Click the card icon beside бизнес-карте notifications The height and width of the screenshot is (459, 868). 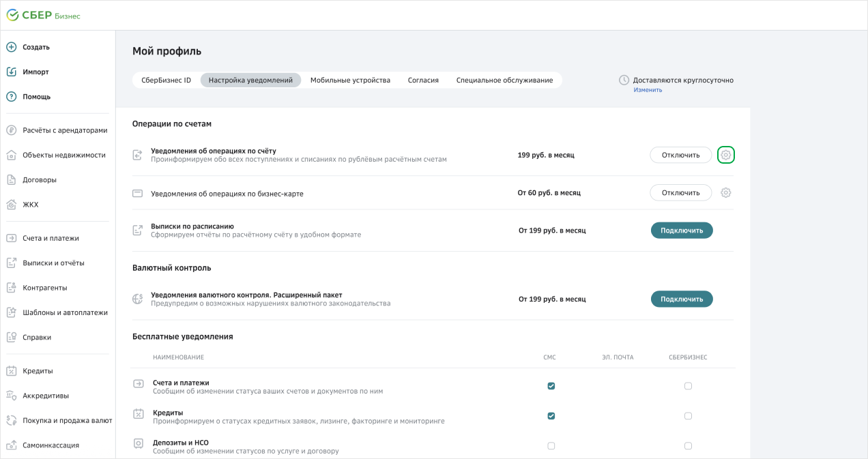pyautogui.click(x=137, y=193)
